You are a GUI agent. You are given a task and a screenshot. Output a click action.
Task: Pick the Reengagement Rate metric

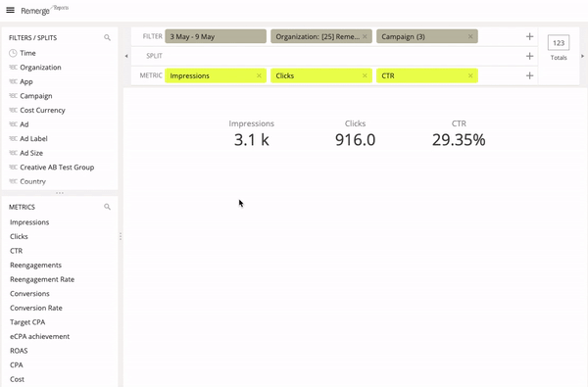(x=42, y=279)
